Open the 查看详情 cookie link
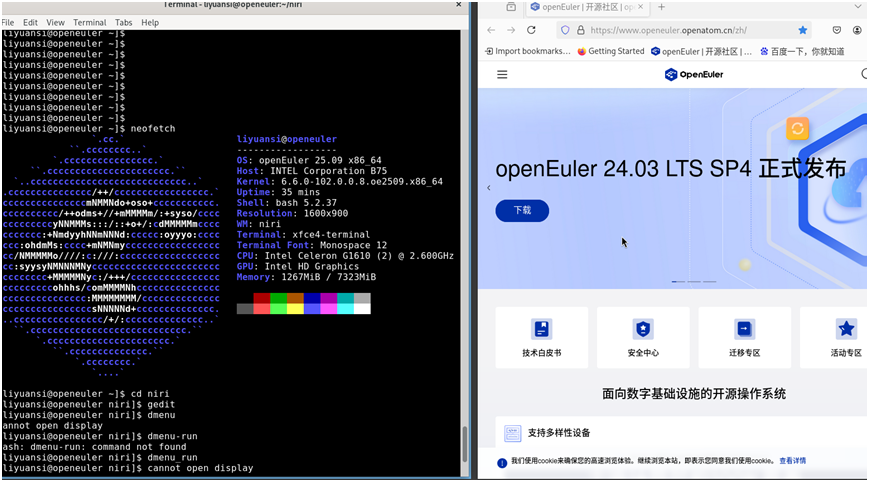The width and height of the screenshot is (869, 482). [x=793, y=460]
